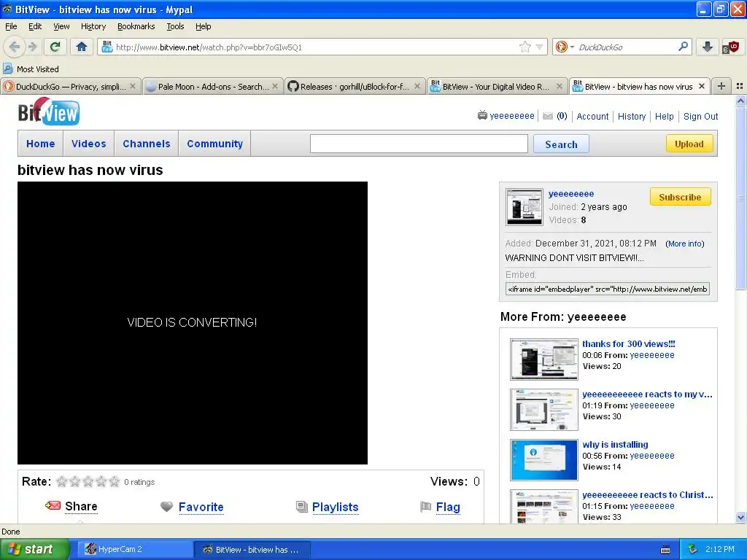The height and width of the screenshot is (560, 747).
Task: Close the DuckDuckGo tab
Action: 133,86
